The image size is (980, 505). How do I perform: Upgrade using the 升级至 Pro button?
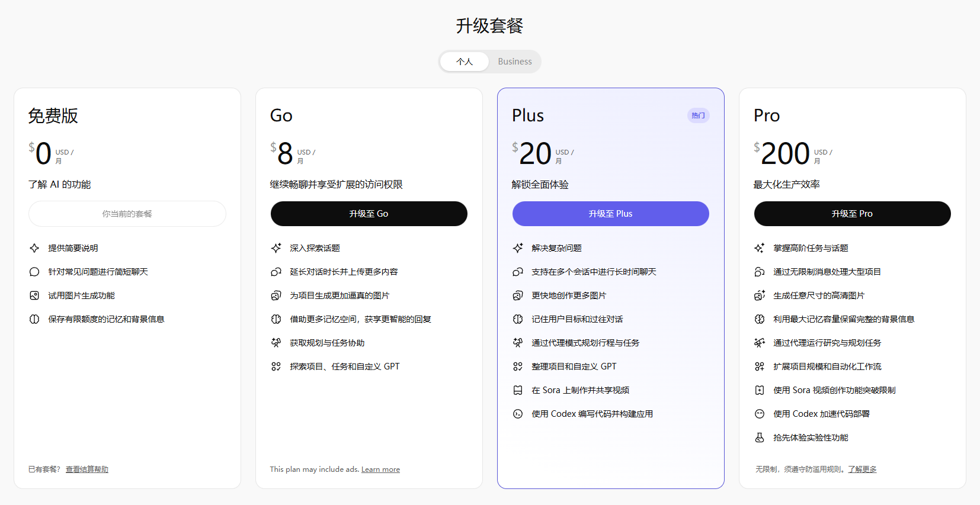click(852, 214)
